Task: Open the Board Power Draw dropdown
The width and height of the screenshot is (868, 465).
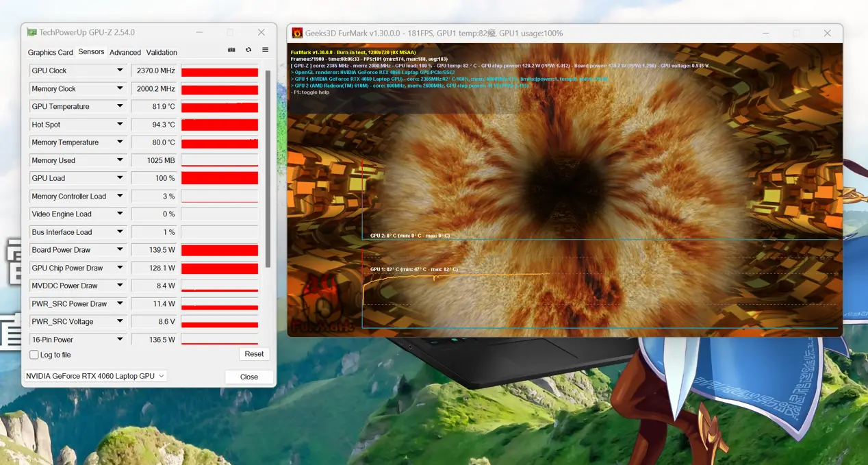Action: pos(120,250)
